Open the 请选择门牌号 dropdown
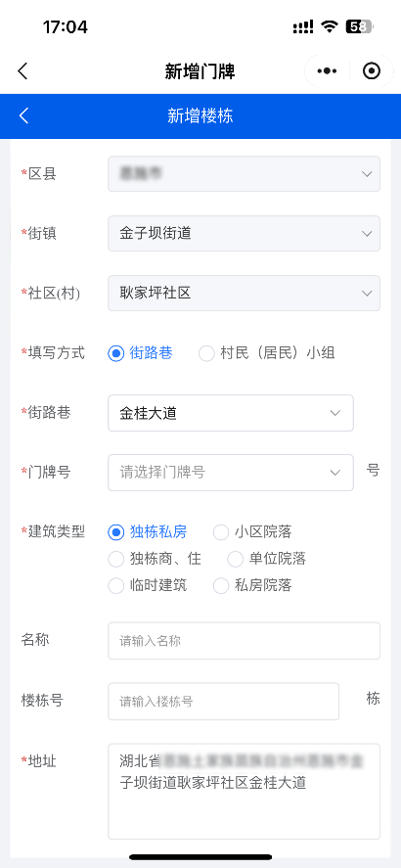The width and height of the screenshot is (401, 868). (x=231, y=473)
